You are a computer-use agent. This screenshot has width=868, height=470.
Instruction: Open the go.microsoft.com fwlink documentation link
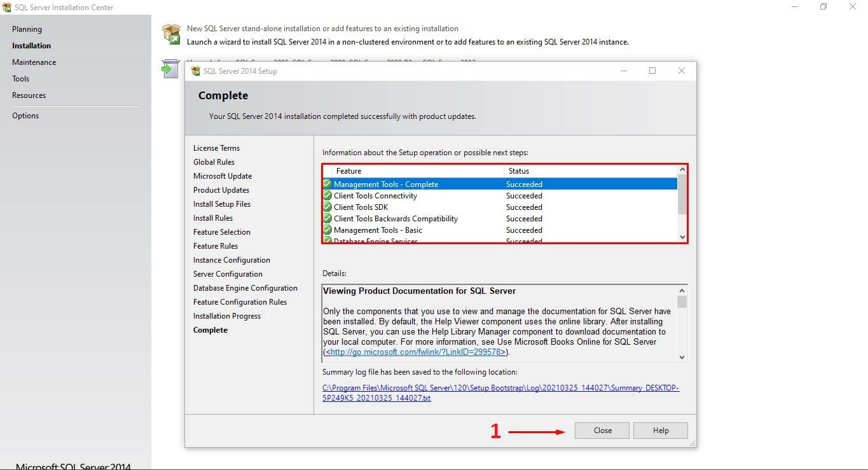click(417, 352)
